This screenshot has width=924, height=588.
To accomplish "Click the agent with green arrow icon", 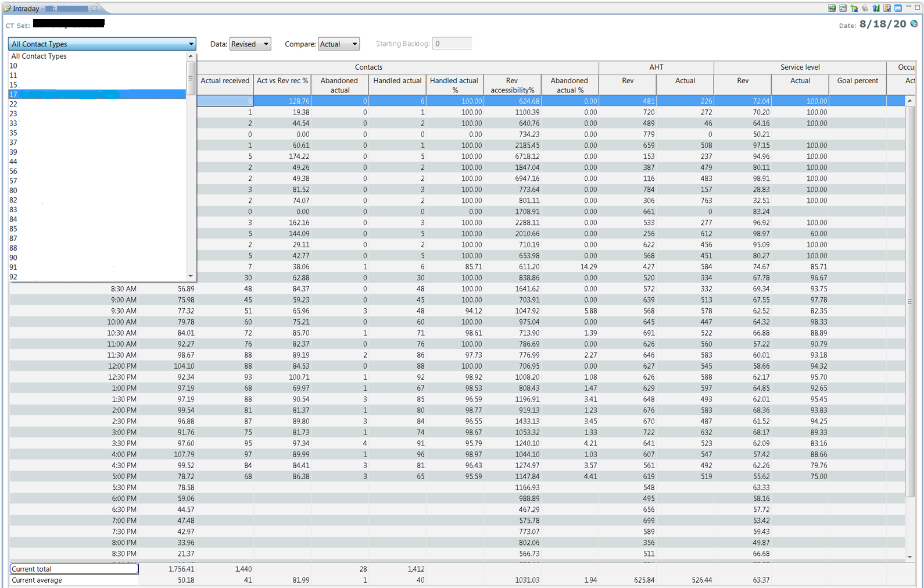I will [854, 8].
